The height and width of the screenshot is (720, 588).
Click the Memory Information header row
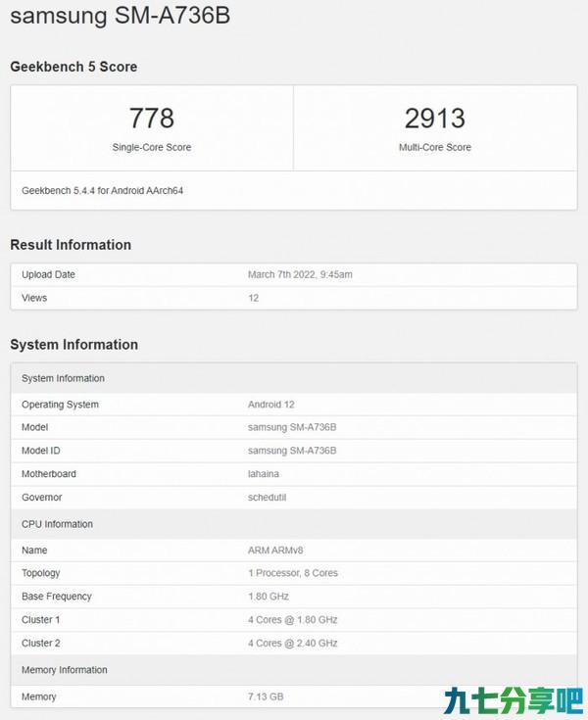(x=294, y=670)
